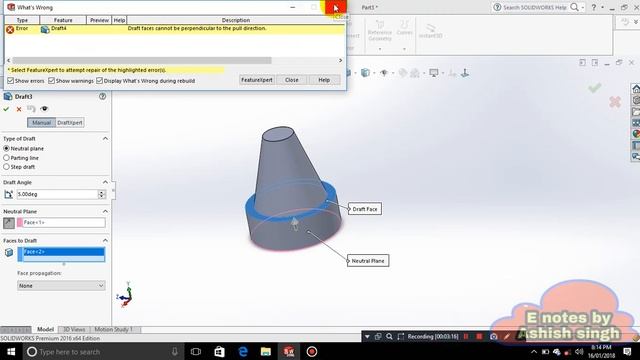
Task: Click the Feature column header in What's Wrong
Action: tap(63, 20)
